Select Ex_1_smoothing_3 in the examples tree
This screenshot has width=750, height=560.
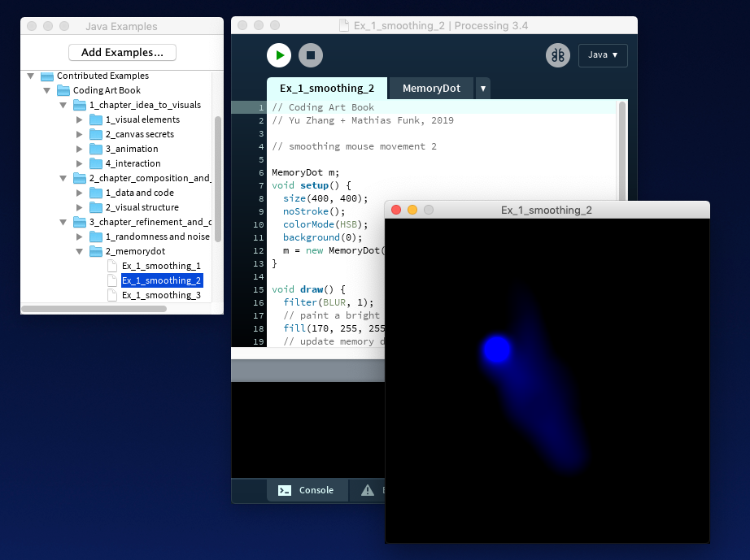(x=162, y=294)
